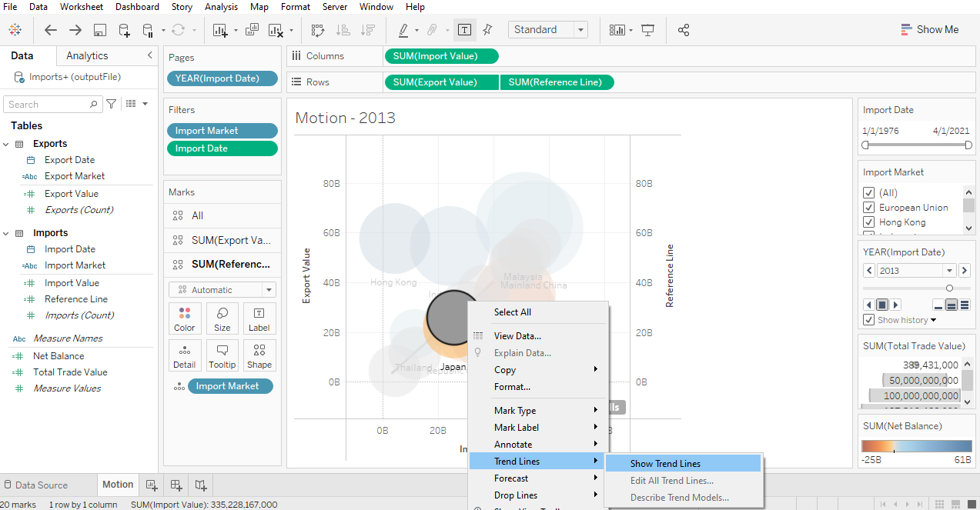980x510 pixels.
Task: Click the Show Me button
Action: pyautogui.click(x=929, y=30)
